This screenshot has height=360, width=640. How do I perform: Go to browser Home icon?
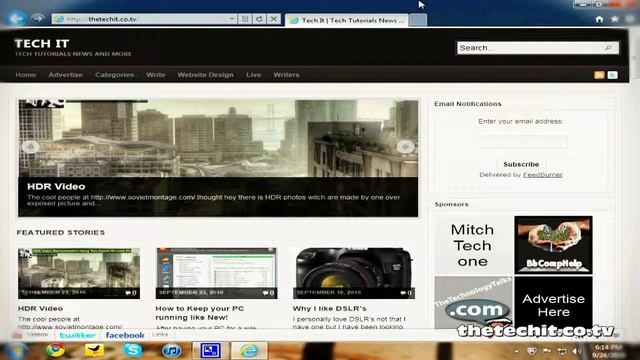[599, 19]
